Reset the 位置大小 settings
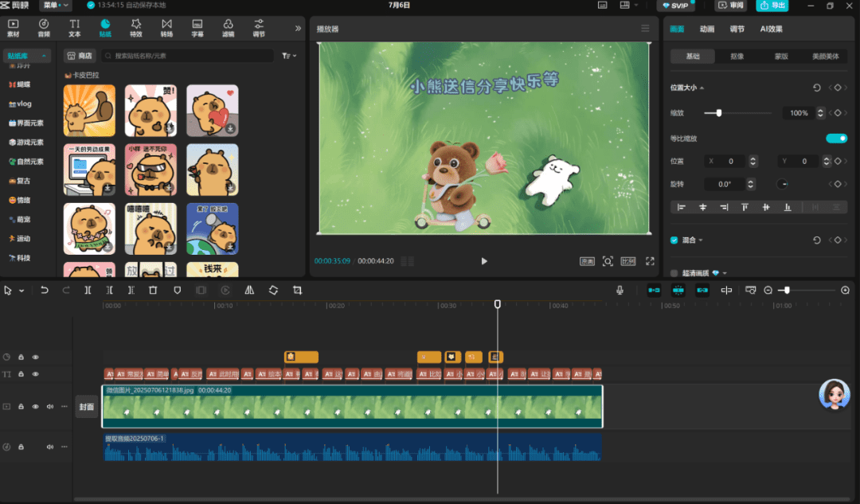Viewport: 860px width, 504px height. click(817, 88)
